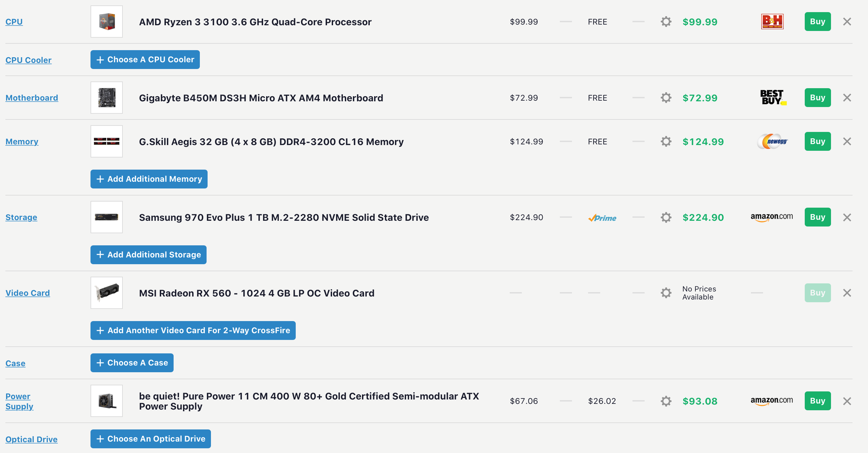The image size is (868, 453).
Task: Remove the Gigabyte B450M motherboard
Action: [847, 98]
